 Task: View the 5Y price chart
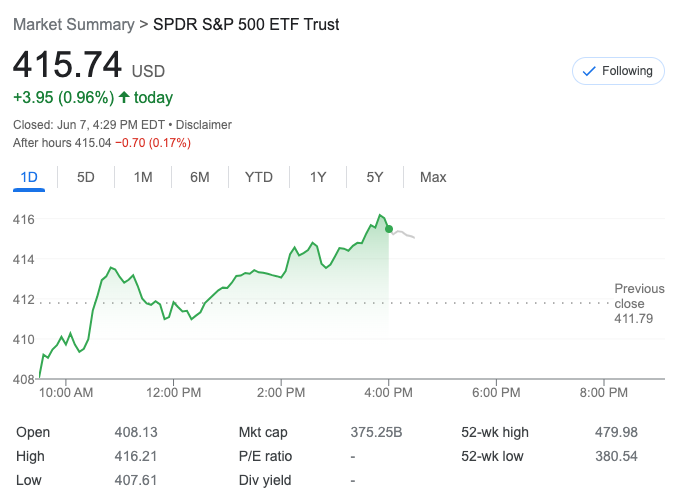point(375,177)
